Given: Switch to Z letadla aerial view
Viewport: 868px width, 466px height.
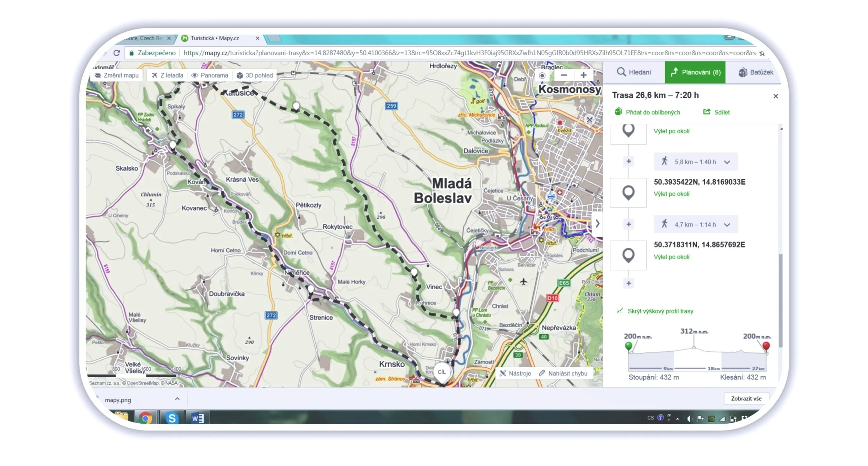Looking at the screenshot, I should click(x=167, y=75).
